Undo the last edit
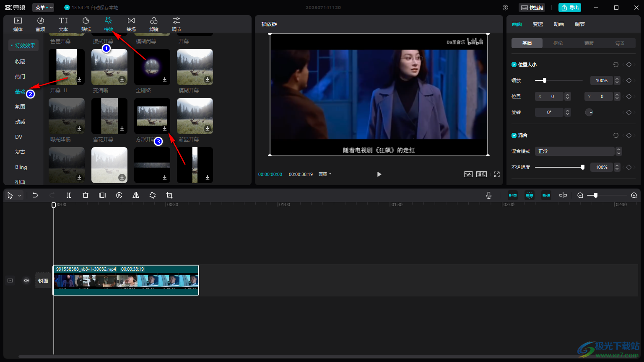 pyautogui.click(x=35, y=195)
